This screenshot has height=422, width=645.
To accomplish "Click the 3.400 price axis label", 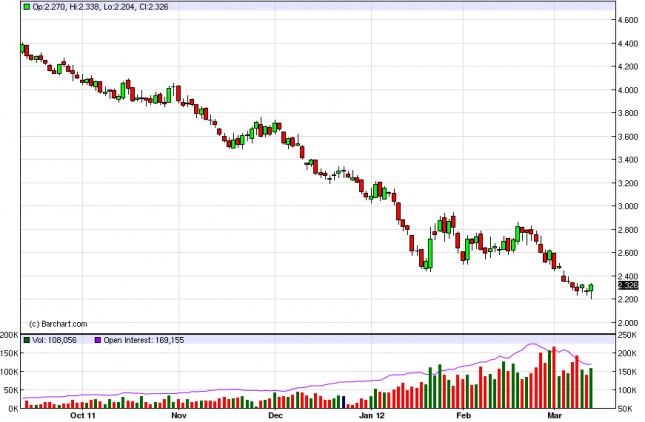I will 628,159.
